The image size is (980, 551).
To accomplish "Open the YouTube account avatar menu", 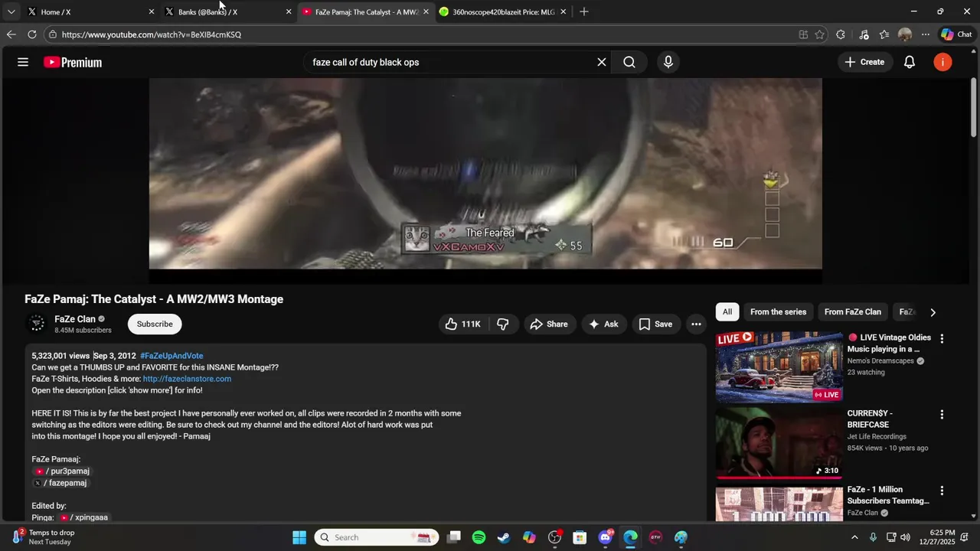I will 942,62.
